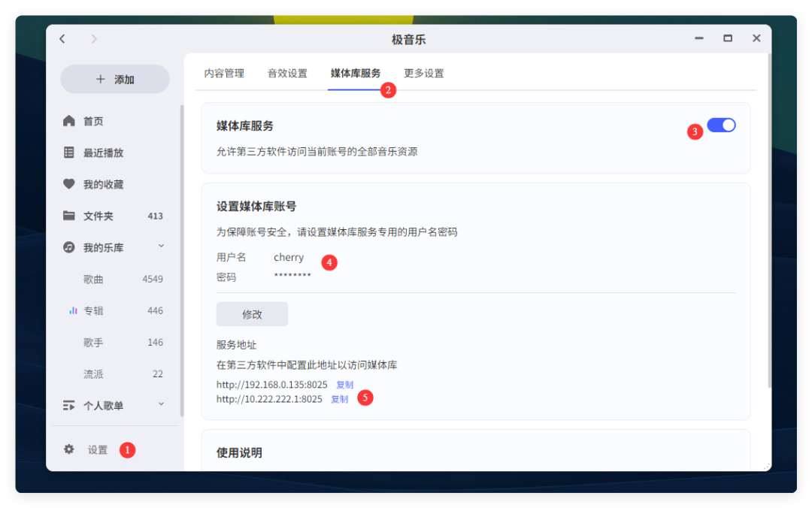Viewport: 812px width, 508px height.
Task: Click the 我的乐库 music note icon
Action: (69, 247)
